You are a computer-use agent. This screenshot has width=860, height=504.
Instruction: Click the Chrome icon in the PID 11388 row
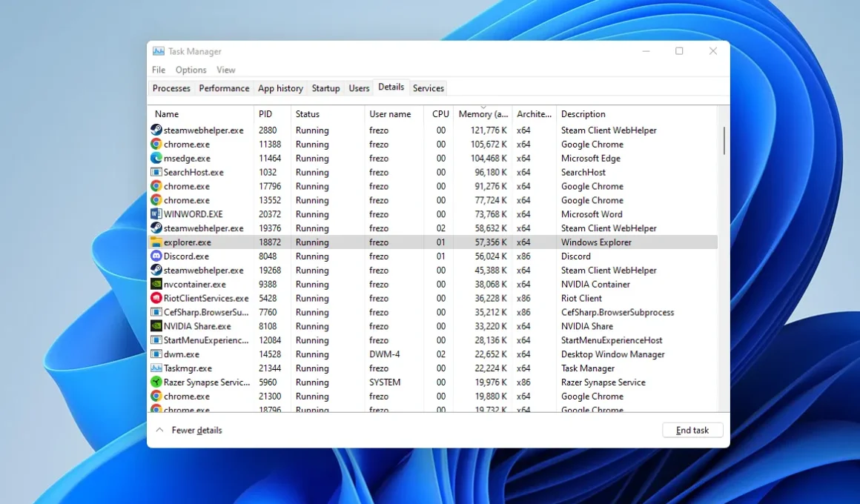156,145
